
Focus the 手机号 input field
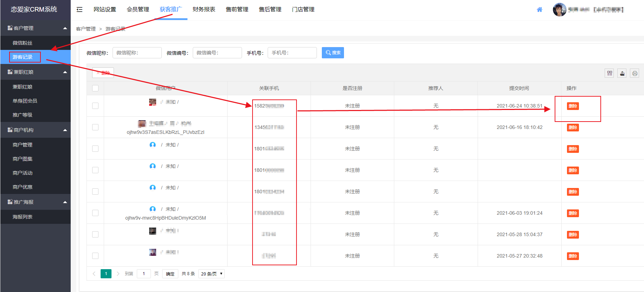(292, 53)
